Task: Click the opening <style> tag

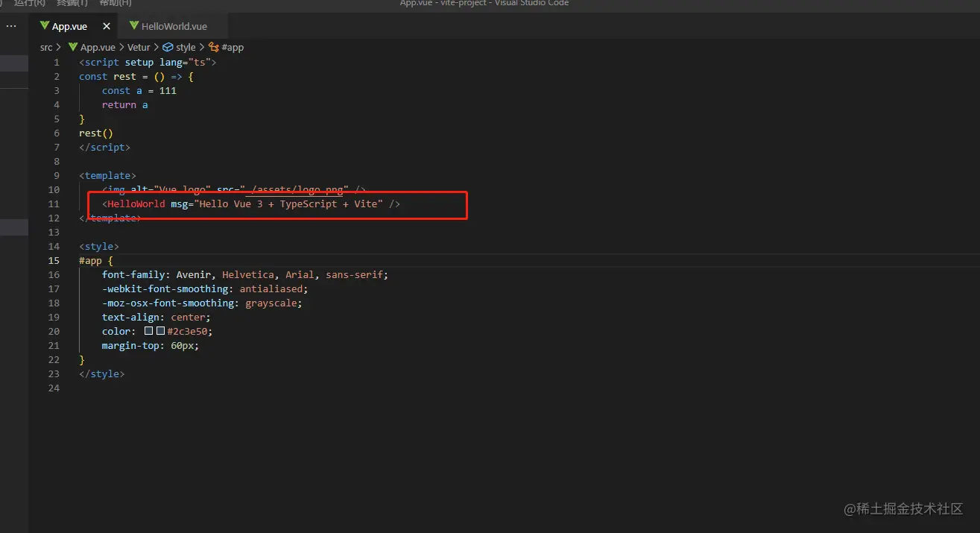Action: [x=99, y=246]
